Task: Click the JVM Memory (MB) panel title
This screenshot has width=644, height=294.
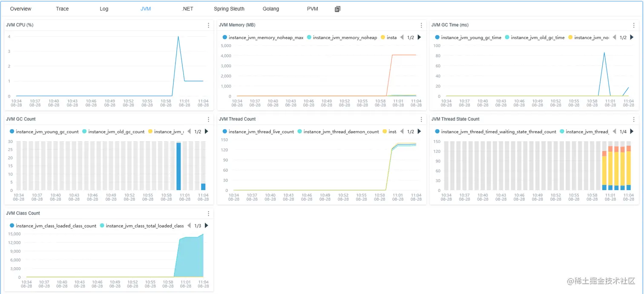Action: coord(237,25)
